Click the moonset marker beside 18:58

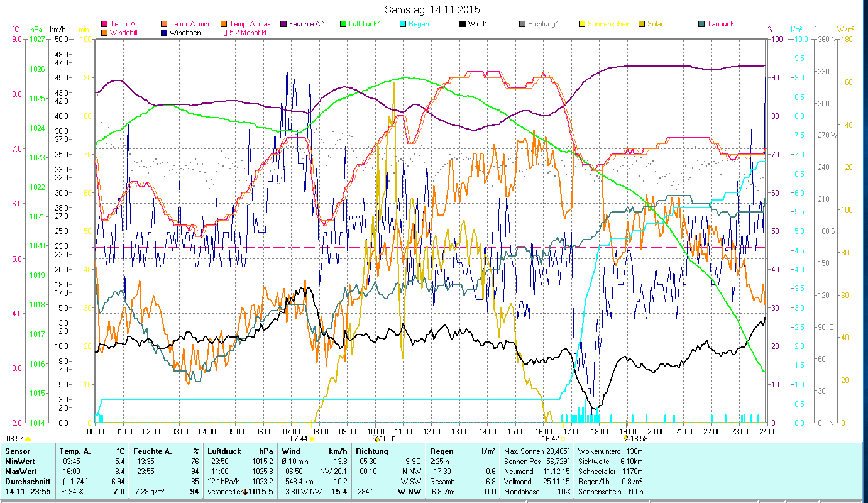pos(626,438)
